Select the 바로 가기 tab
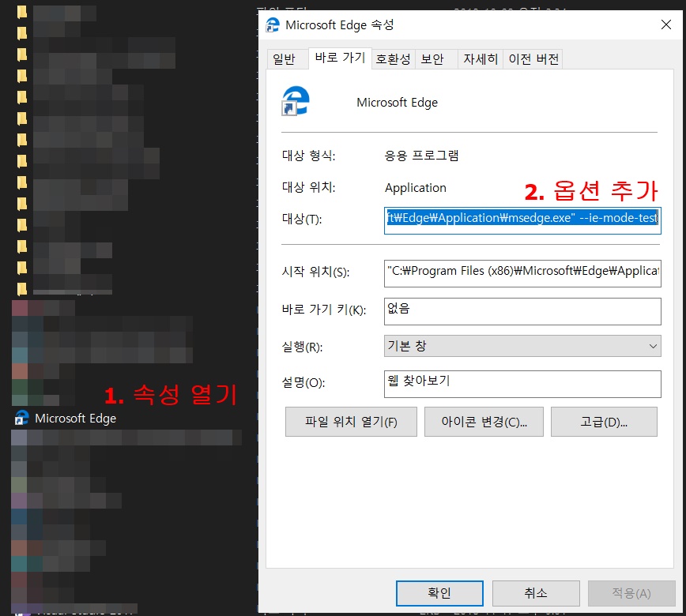Image resolution: width=686 pixels, height=616 pixels. (x=340, y=58)
